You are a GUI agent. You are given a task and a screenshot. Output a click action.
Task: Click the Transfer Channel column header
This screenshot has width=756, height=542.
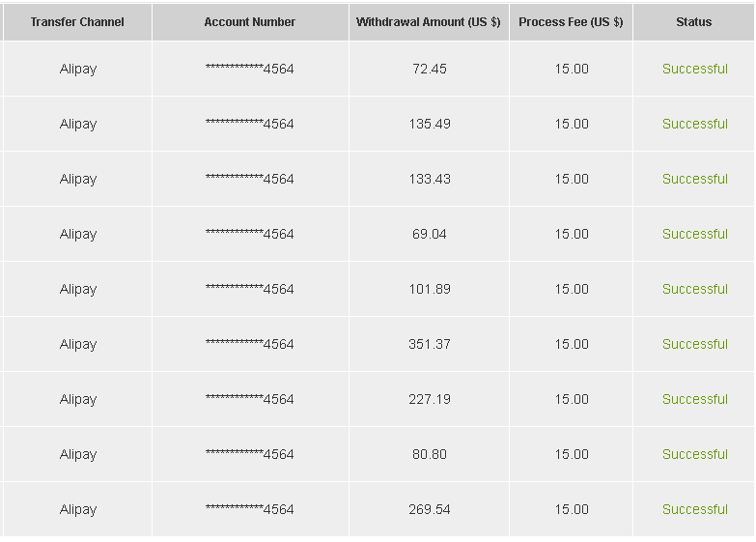tap(77, 22)
